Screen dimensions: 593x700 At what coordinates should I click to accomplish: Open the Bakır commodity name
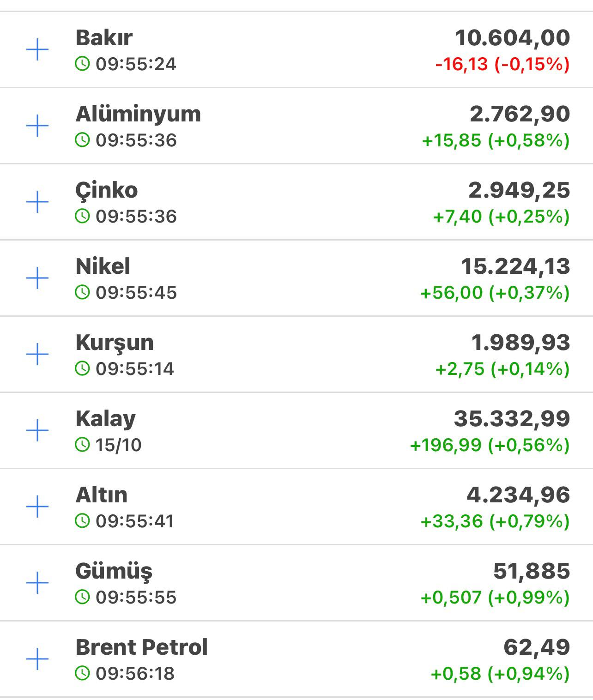(x=104, y=37)
